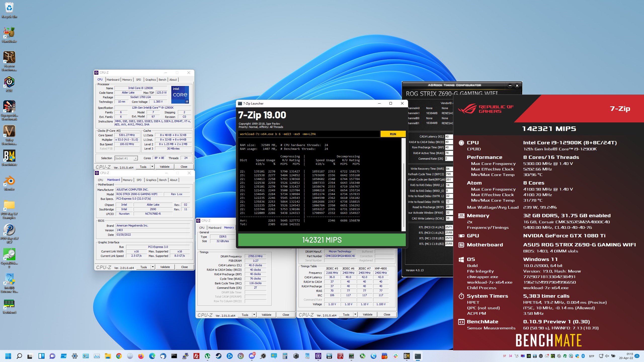
Task: Click the 7-Zip output vertical scrollbar
Action: (404, 185)
